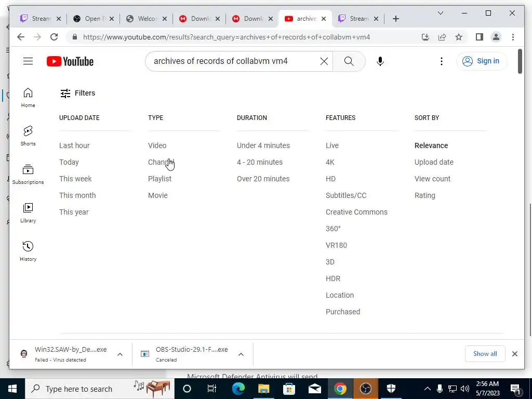This screenshot has height=399, width=532.
Task: Open Subscriptions in sidebar
Action: (x=28, y=175)
